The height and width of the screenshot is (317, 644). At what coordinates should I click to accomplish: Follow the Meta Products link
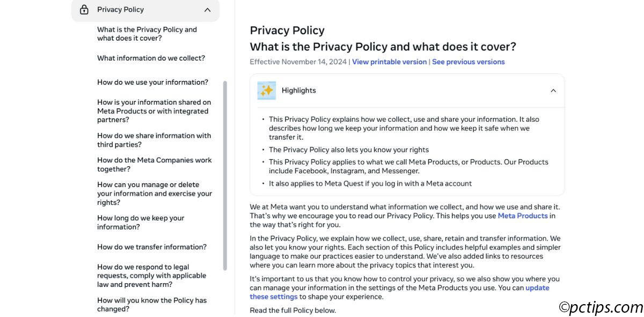[523, 216]
